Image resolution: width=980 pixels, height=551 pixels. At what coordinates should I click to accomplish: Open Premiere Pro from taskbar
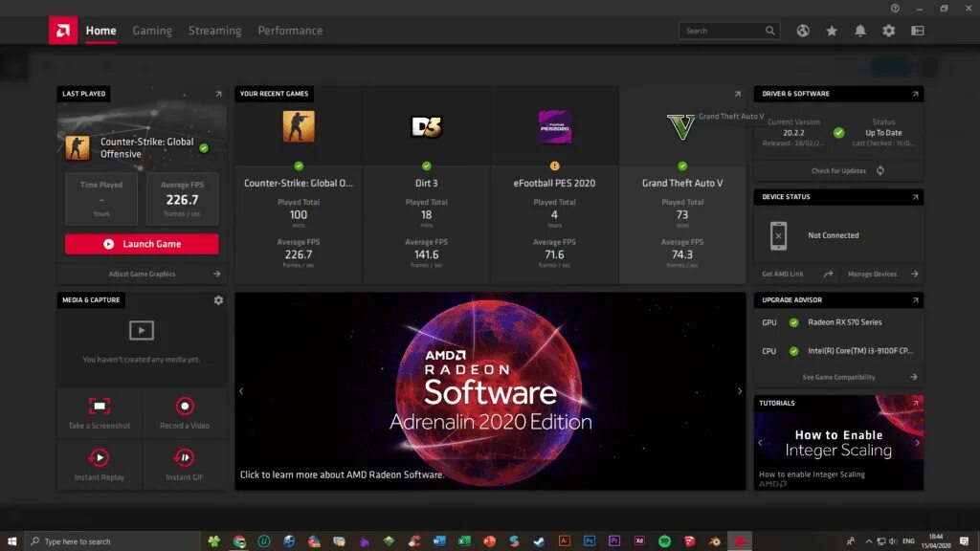click(x=614, y=541)
